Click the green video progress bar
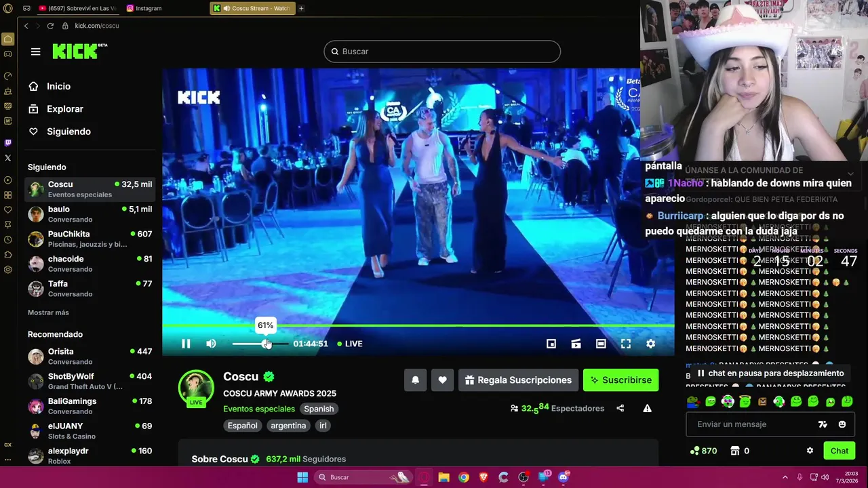Screen dimensions: 868x488 coord(418,326)
